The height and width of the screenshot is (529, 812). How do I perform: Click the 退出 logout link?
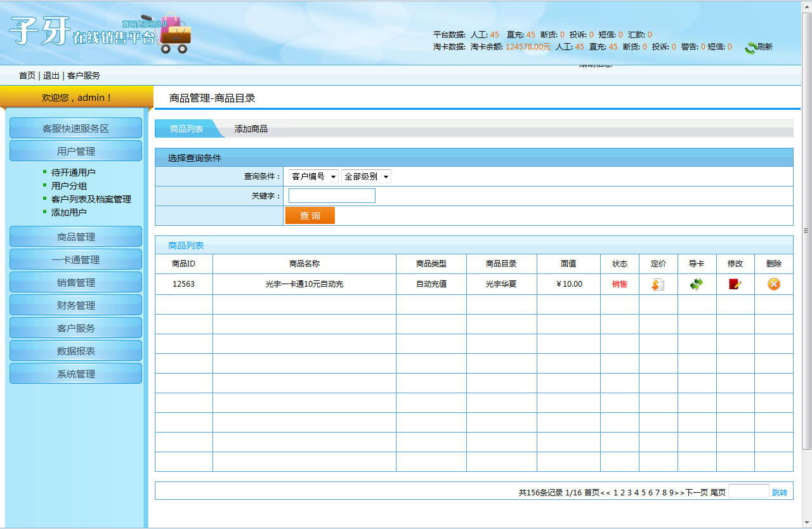[51, 75]
